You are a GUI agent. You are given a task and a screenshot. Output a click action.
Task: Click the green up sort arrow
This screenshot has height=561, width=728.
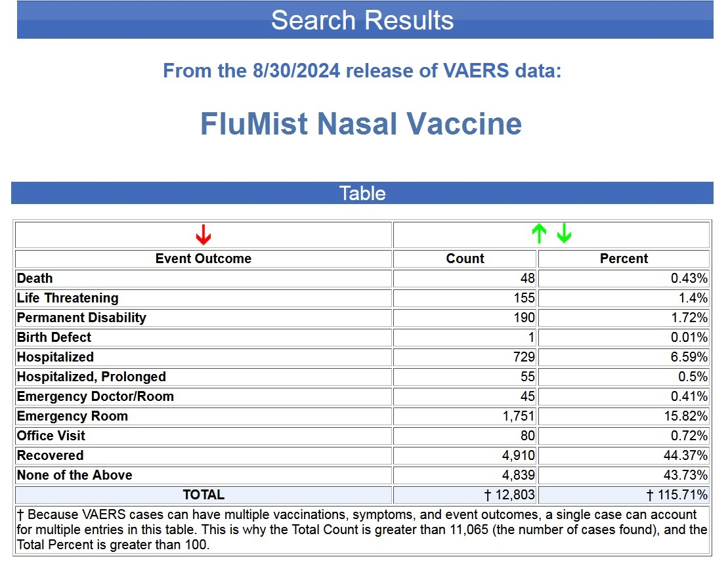tap(539, 234)
